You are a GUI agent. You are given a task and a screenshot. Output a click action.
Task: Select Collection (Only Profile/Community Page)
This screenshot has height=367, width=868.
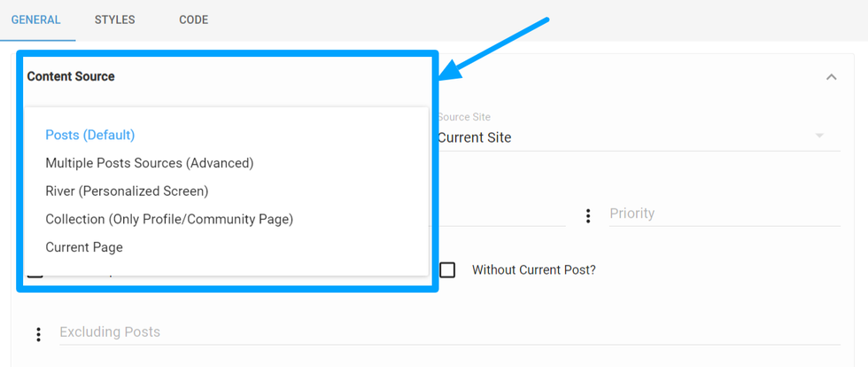point(169,219)
